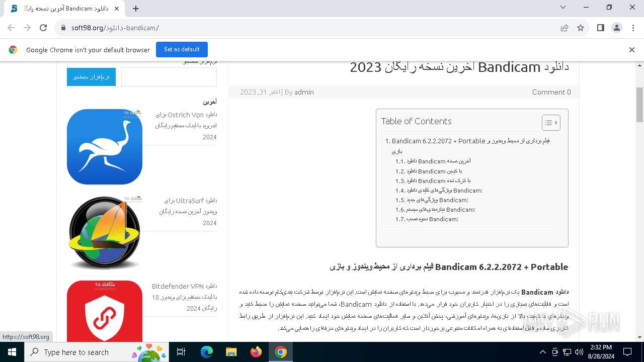Click the Bandicam 2023 article title heading
Viewport: 644px width, 362px height.
click(459, 67)
